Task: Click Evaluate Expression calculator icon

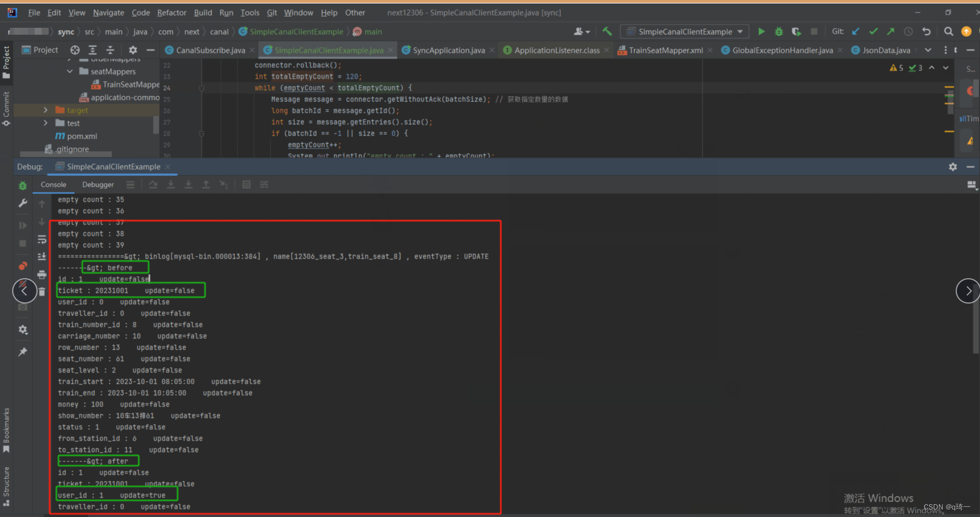Action: click(x=246, y=184)
